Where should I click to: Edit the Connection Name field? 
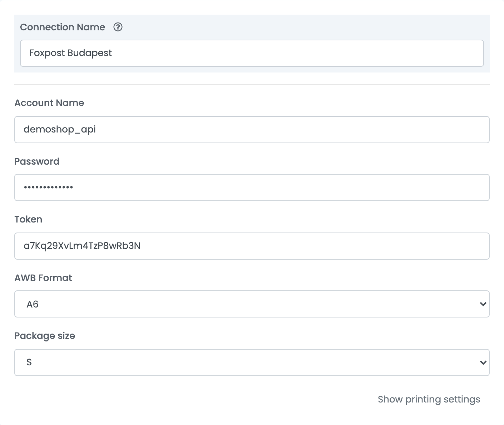[x=252, y=53]
